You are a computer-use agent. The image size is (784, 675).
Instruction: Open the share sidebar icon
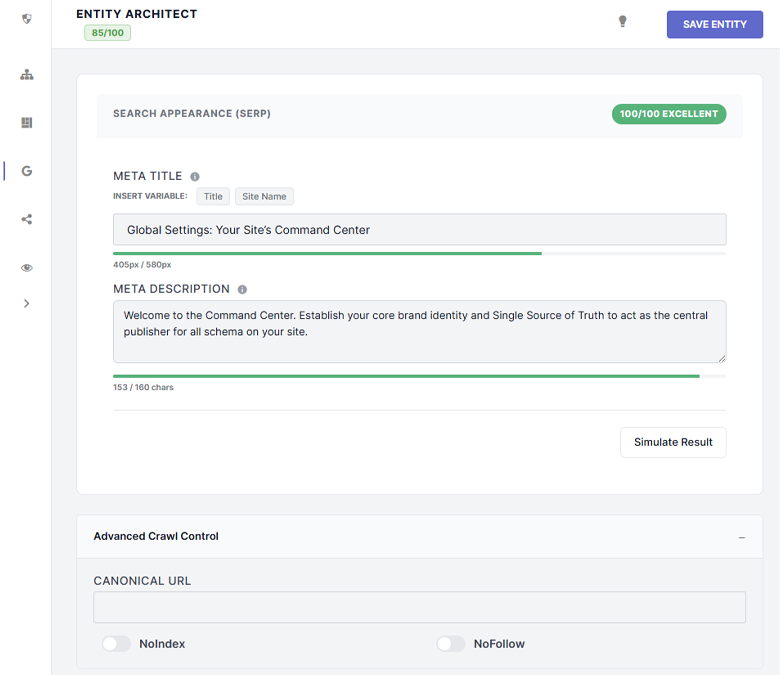pos(27,219)
